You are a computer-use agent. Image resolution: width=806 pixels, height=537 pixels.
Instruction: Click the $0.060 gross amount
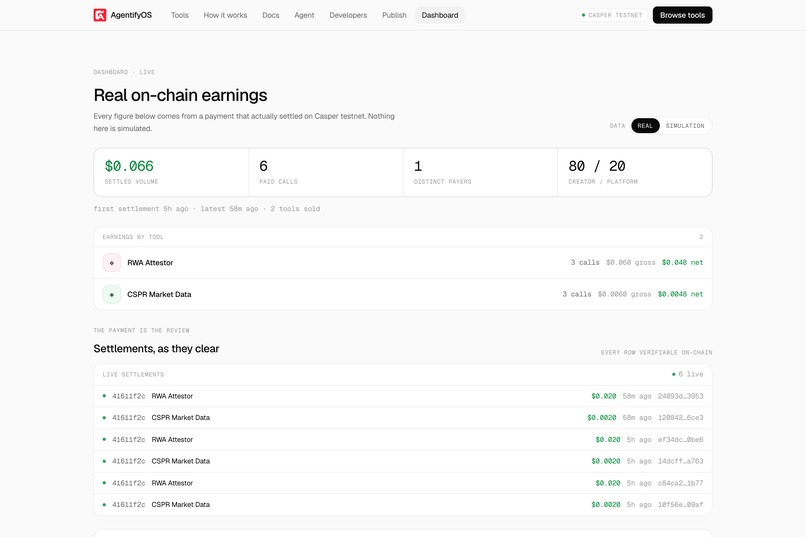[631, 263]
